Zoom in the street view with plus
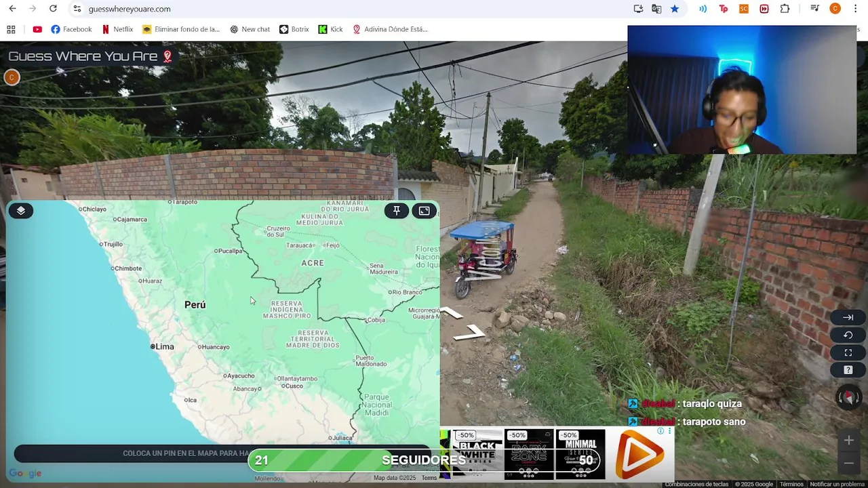The image size is (868, 488). [x=848, y=441]
